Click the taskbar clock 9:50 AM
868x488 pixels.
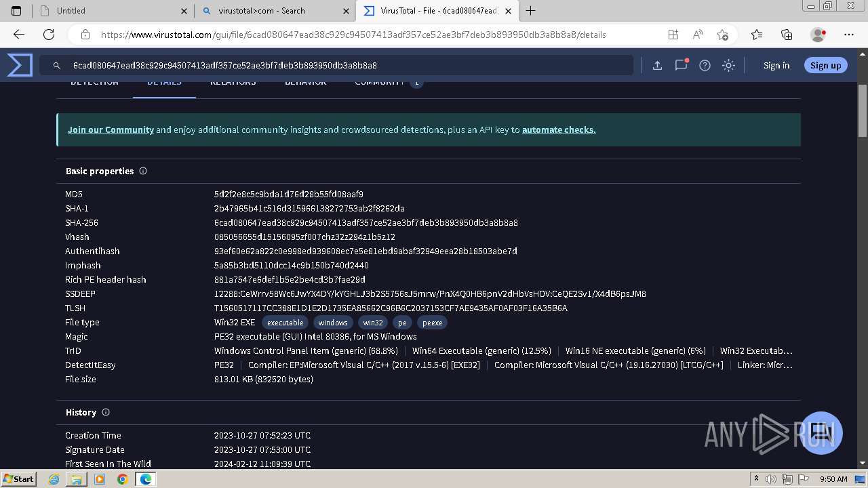[x=833, y=479]
